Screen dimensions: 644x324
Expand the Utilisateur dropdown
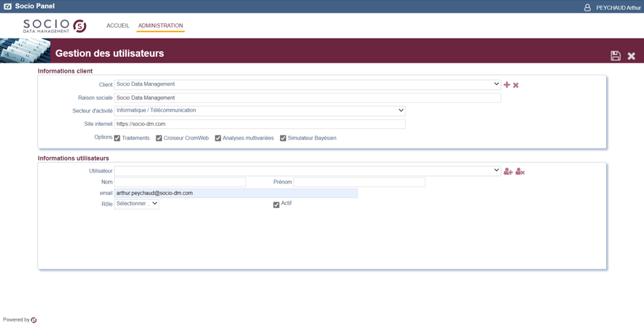point(307,171)
